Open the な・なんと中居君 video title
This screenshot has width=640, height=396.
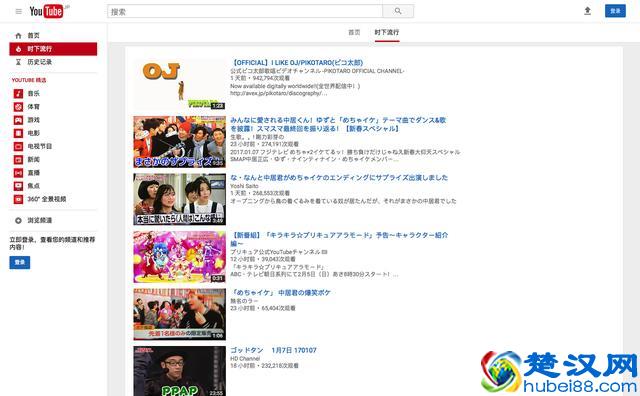(339, 178)
